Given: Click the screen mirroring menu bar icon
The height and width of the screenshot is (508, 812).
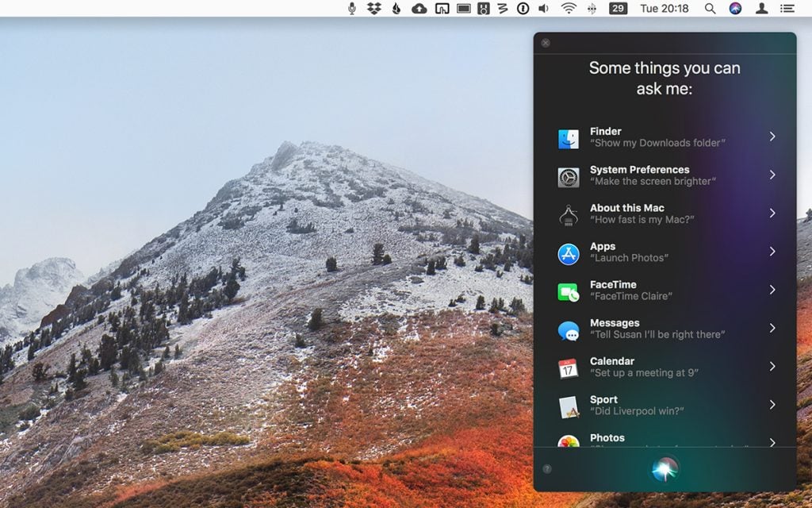Looking at the screenshot, I should [442, 8].
